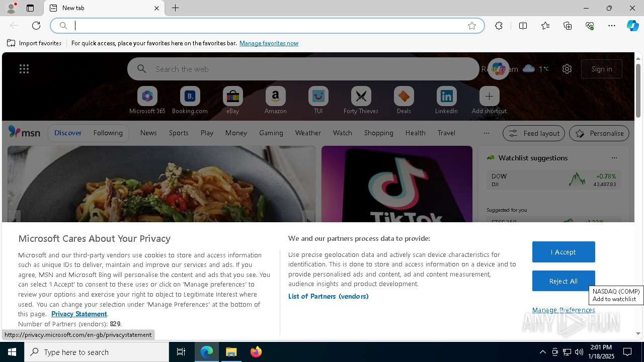The image size is (644, 362).
Task: Close the New tab
Action: click(x=156, y=8)
